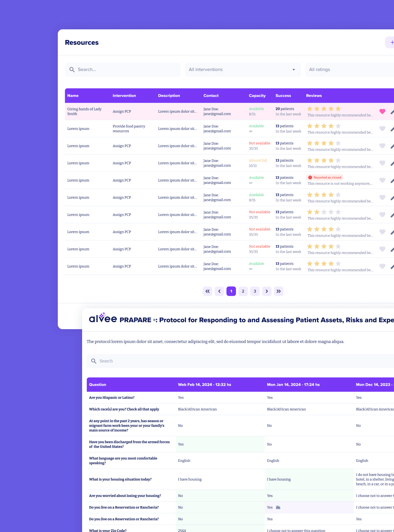The width and height of the screenshot is (394, 532).
Task: Select page 2 in pagination
Action: point(243,291)
